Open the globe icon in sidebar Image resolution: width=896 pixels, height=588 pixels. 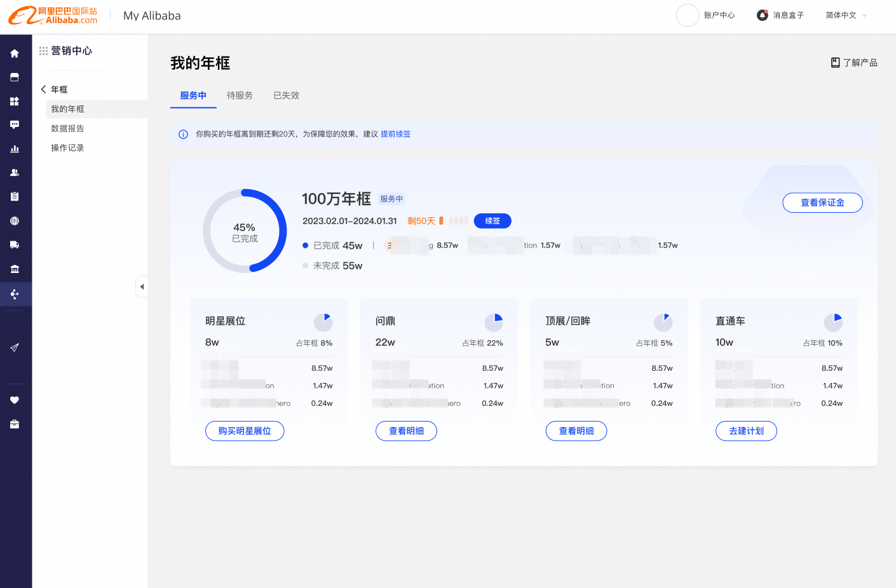(x=15, y=221)
